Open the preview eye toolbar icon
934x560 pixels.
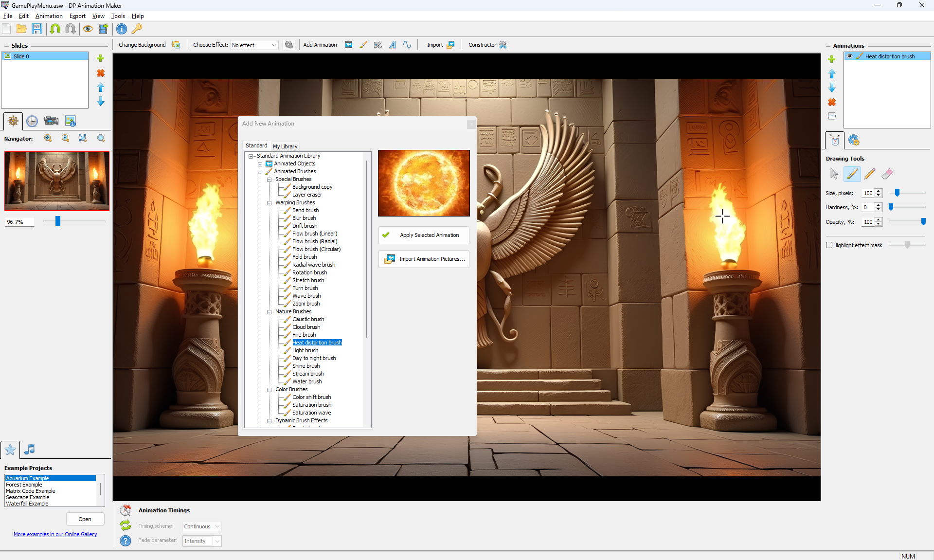point(88,29)
